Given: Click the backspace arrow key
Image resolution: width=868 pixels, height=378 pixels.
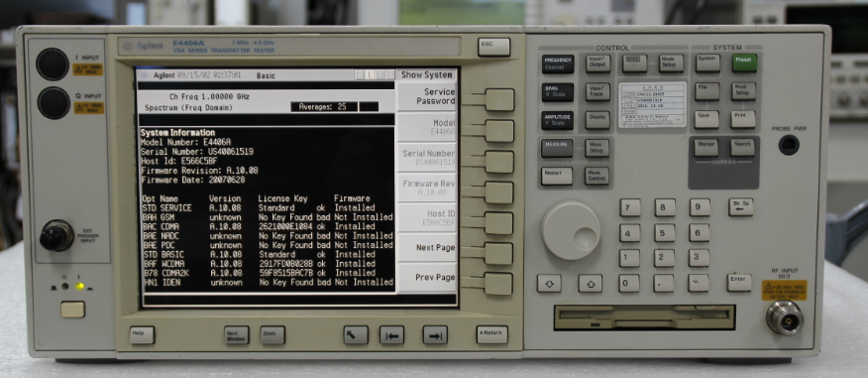Looking at the screenshot, I should click(x=741, y=206).
